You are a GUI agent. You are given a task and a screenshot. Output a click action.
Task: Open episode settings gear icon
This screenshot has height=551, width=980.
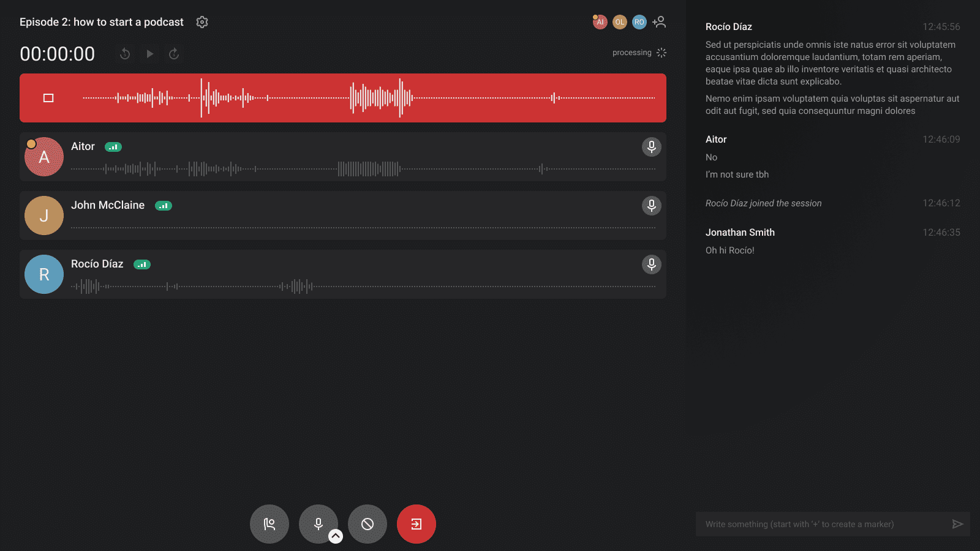[202, 22]
